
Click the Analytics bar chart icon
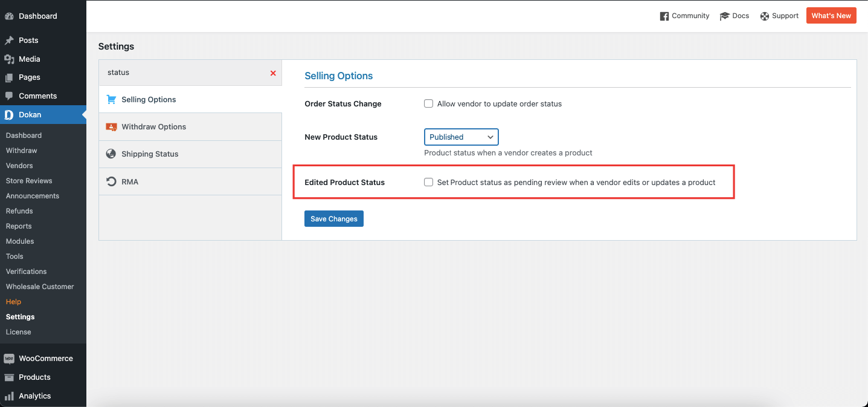coord(9,396)
